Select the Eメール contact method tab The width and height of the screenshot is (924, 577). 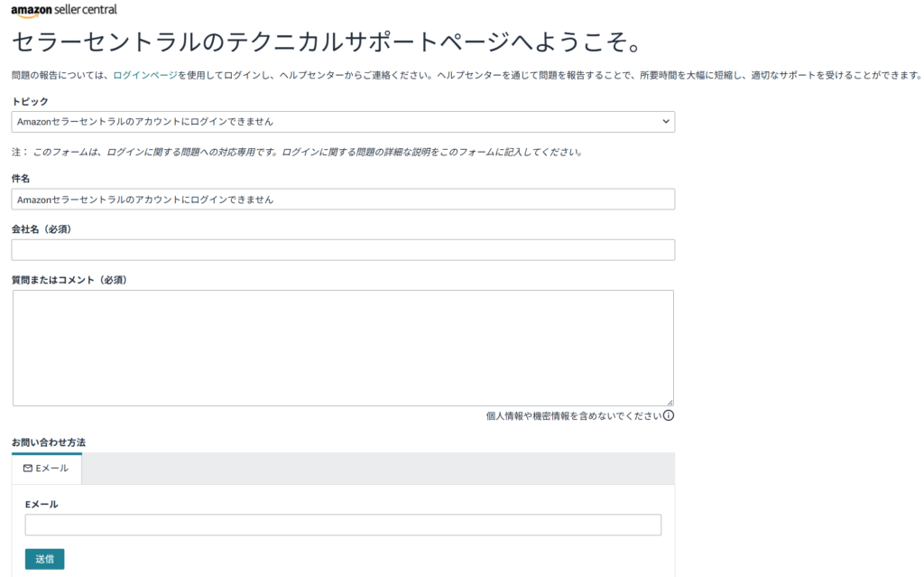point(47,469)
